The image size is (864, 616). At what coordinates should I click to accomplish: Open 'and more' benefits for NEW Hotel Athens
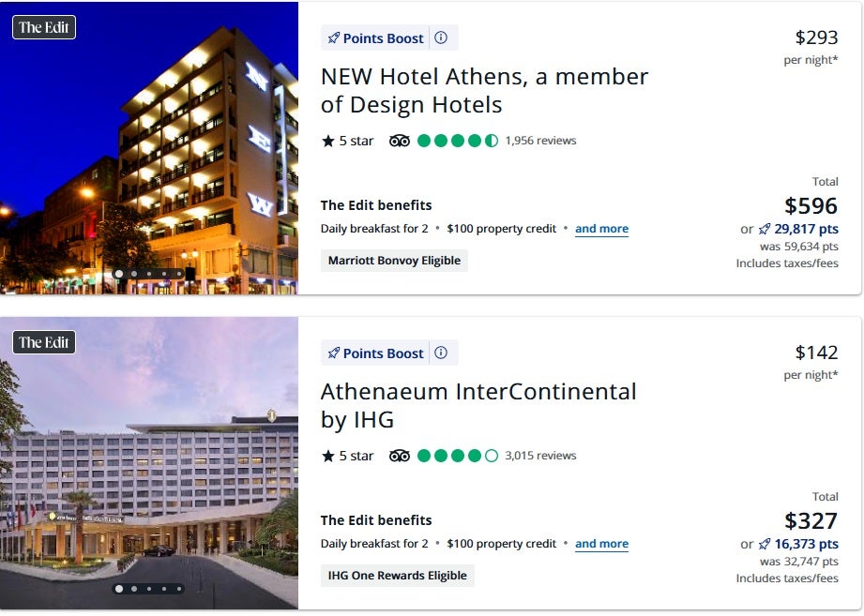coord(601,229)
